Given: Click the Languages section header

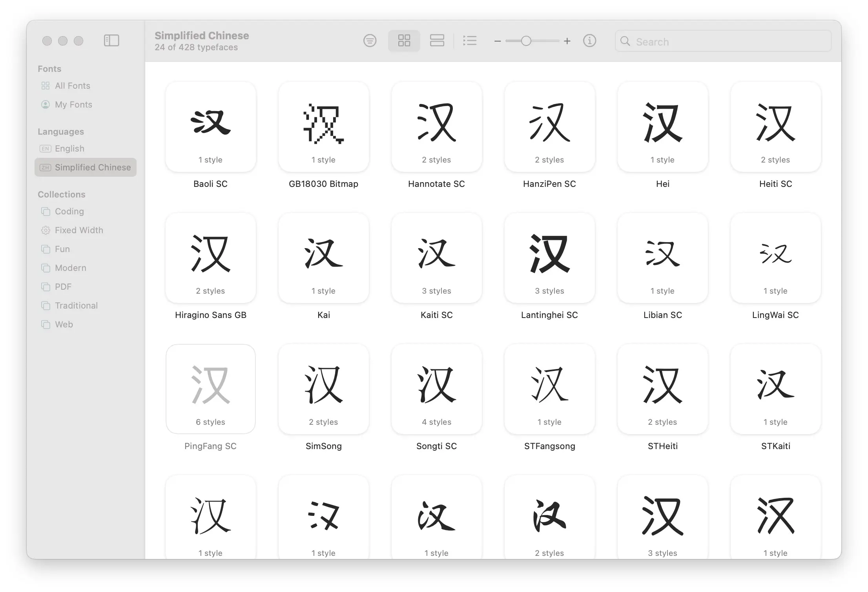Looking at the screenshot, I should (x=61, y=132).
